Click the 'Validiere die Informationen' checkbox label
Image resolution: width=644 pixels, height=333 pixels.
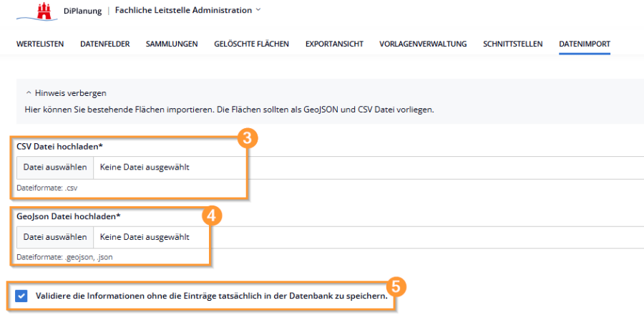212,296
